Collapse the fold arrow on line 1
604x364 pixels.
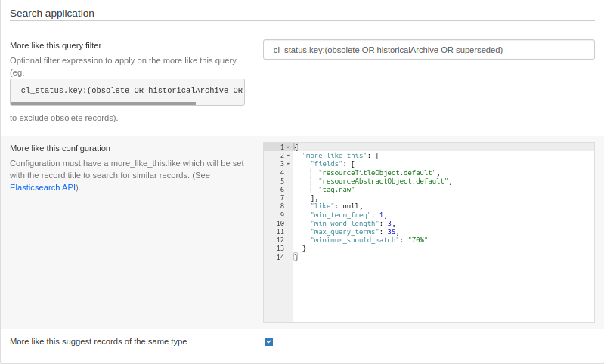click(x=288, y=147)
